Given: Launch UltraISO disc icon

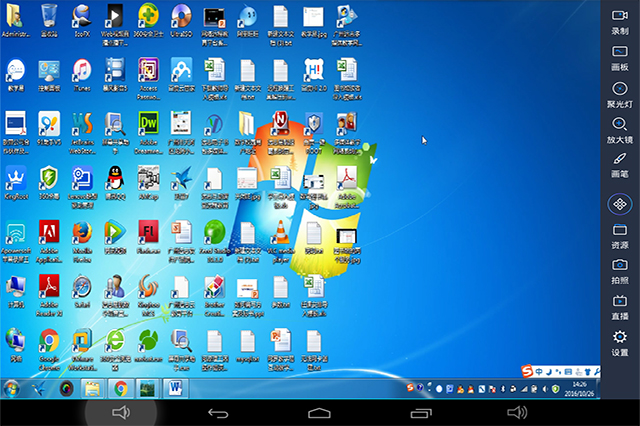Looking at the screenshot, I should click(x=181, y=20).
